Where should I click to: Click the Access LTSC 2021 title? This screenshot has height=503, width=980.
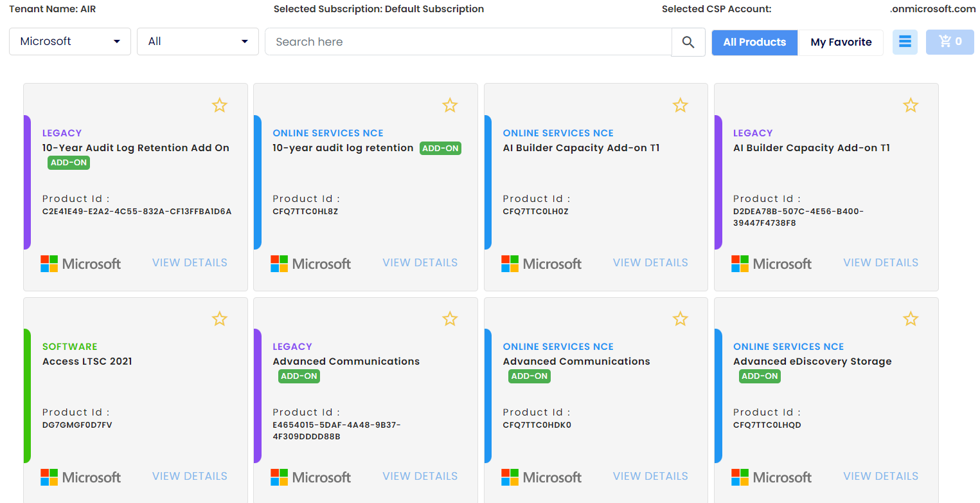click(87, 361)
